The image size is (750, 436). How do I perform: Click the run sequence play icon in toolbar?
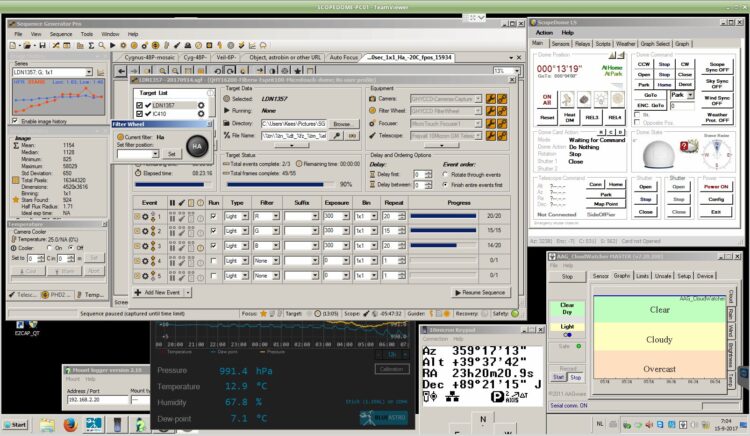click(x=112, y=45)
